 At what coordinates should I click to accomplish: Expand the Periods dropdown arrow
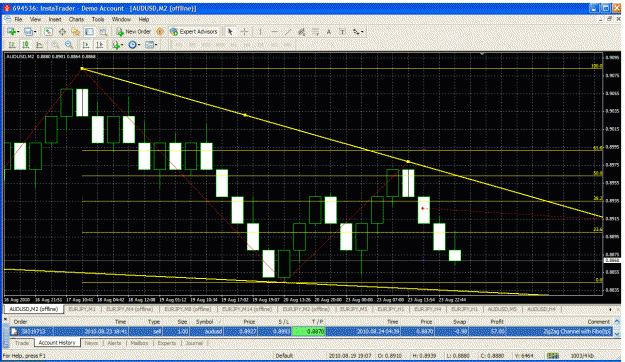point(139,45)
